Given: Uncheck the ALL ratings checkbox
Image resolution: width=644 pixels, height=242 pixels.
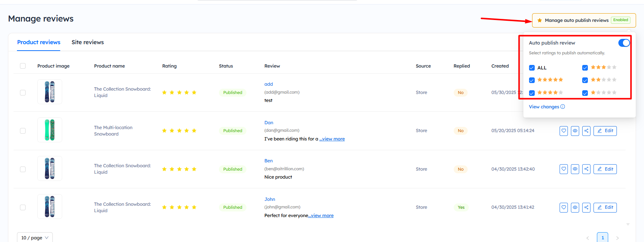Looking at the screenshot, I should pos(532,68).
